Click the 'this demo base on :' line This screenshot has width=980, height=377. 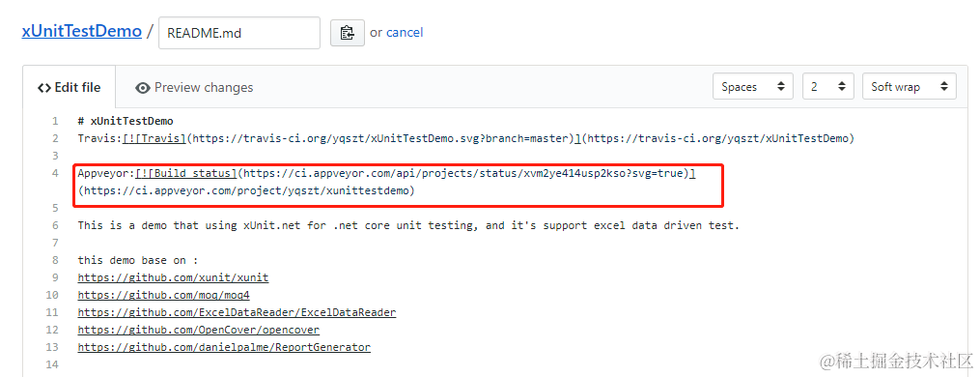point(137,260)
